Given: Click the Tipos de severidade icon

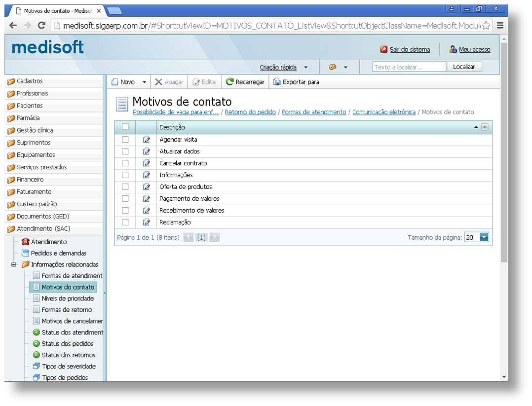Looking at the screenshot, I should pos(36,366).
